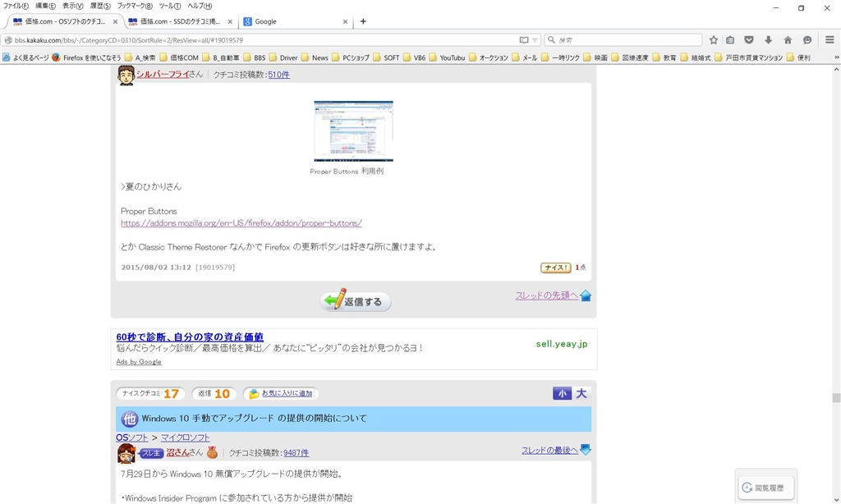Open the Downloads arrow icon
This screenshot has height=504, width=841.
tap(769, 39)
